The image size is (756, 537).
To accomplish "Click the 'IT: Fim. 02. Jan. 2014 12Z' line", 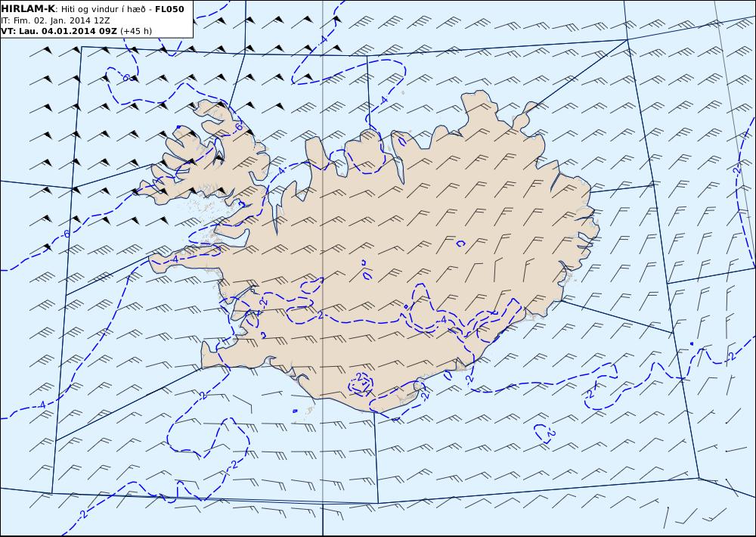I will coord(55,20).
